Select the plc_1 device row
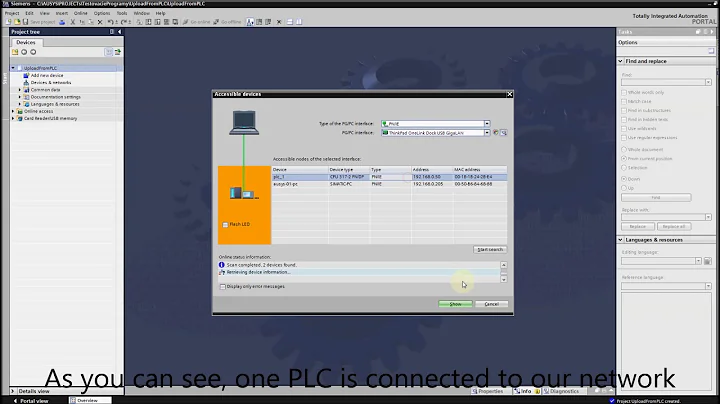Screen dimensions: 720x404 pos(389,177)
